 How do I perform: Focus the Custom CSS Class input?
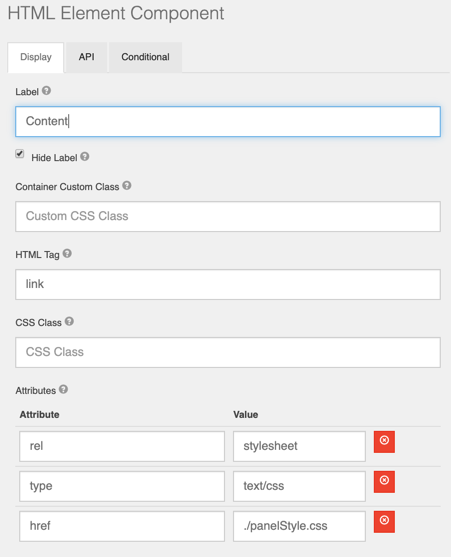pos(228,216)
